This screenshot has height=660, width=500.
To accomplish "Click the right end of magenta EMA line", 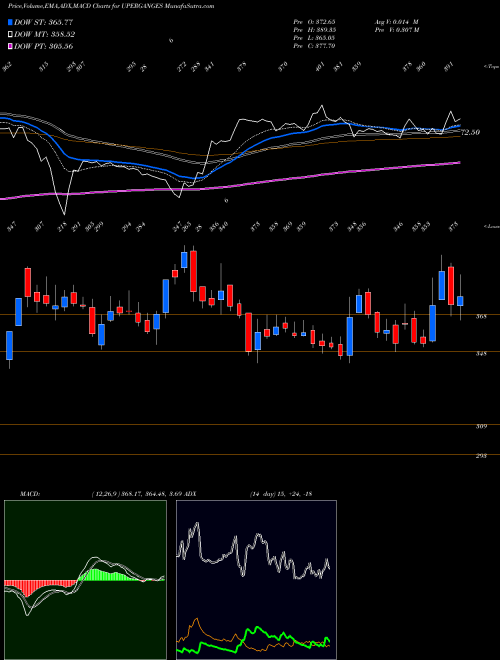I will pos(459,162).
